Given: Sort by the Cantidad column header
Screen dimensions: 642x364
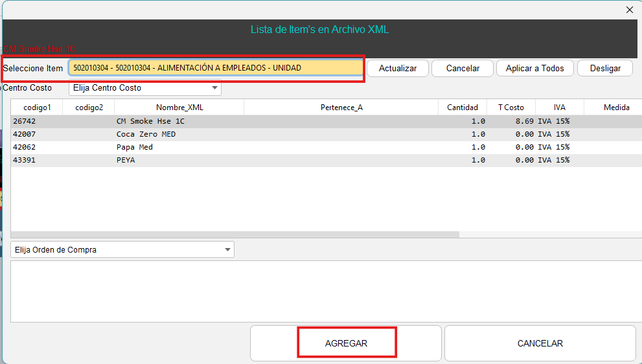Looking at the screenshot, I should pyautogui.click(x=462, y=108).
